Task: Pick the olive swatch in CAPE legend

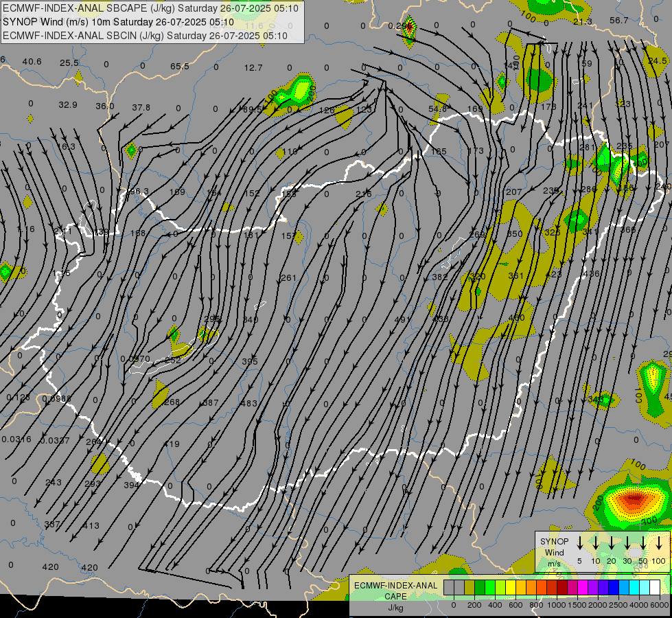Action: click(470, 588)
